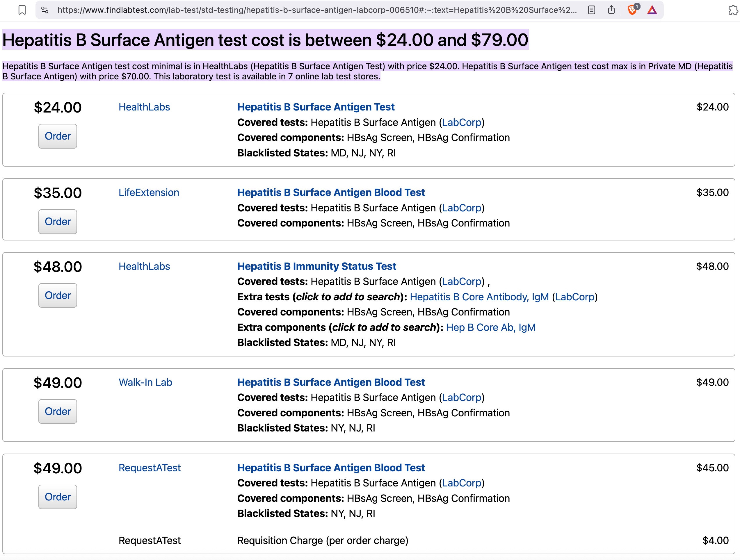This screenshot has width=740, height=560.
Task: Click Order for RequestATest listing
Action: point(58,497)
